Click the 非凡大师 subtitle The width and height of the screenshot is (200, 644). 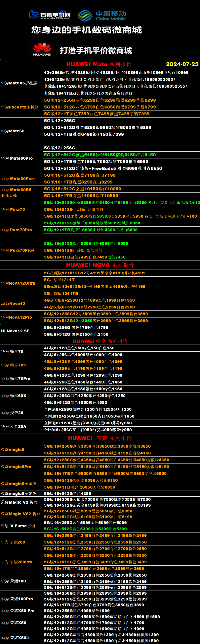pyautogui.click(x=9, y=196)
